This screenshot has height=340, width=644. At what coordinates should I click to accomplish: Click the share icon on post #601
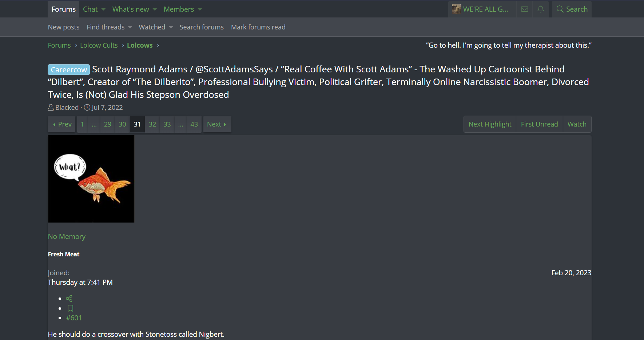(69, 299)
